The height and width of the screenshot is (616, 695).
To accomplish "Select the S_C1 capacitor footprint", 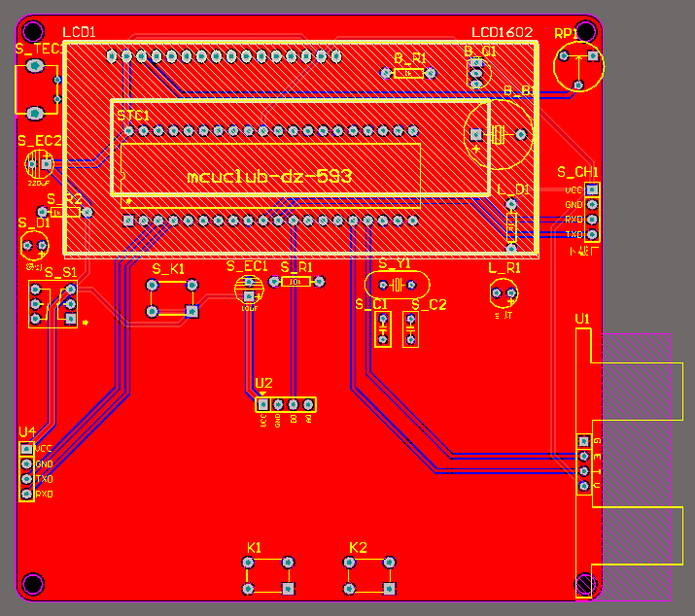I will point(383,329).
